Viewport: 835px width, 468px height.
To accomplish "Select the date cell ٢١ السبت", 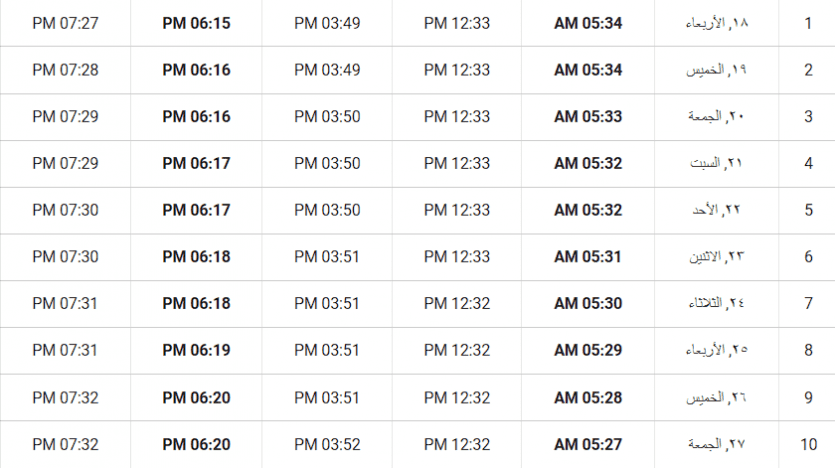I will pos(717,163).
